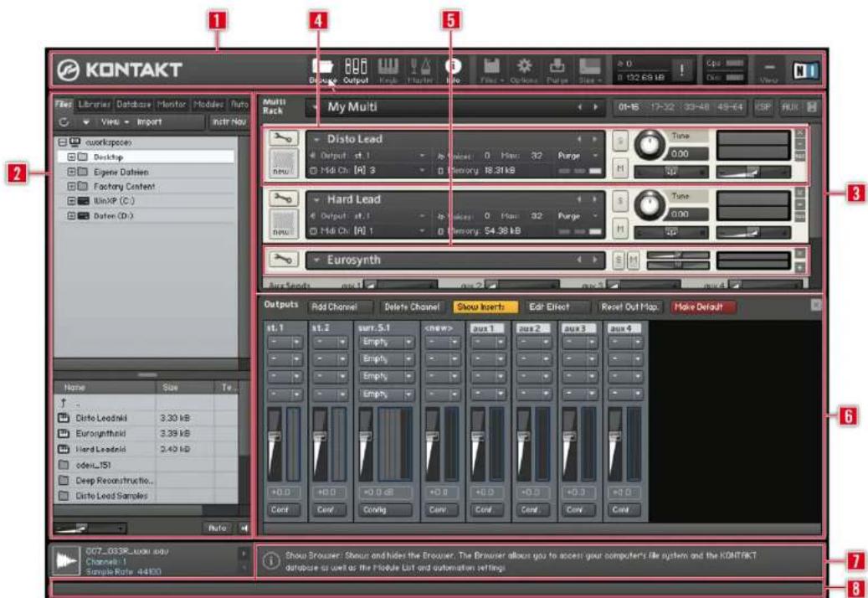The width and height of the screenshot is (868, 598).
Task: Switch to the Database browser tab
Action: 133,104
